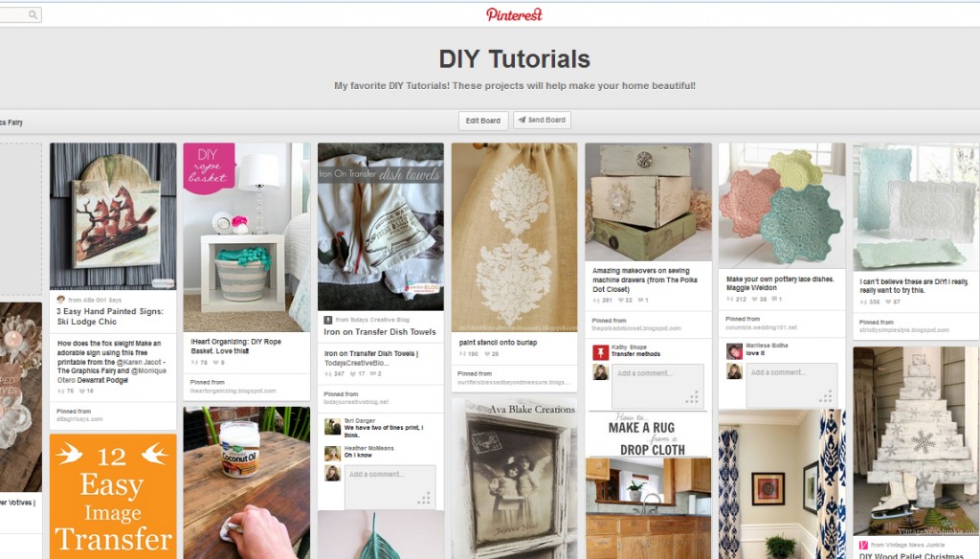The width and height of the screenshot is (980, 559).
Task: Click Tari Darger's avatar
Action: (332, 427)
